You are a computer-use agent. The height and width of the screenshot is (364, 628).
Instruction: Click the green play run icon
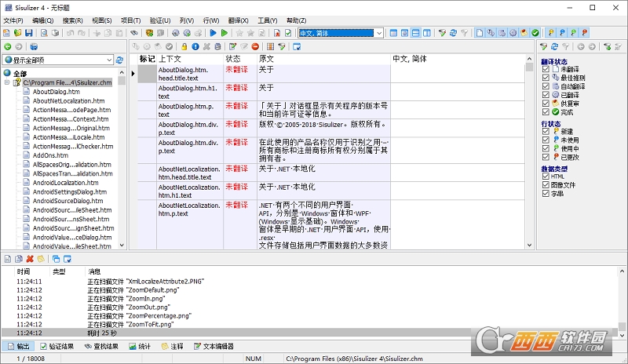[225, 33]
